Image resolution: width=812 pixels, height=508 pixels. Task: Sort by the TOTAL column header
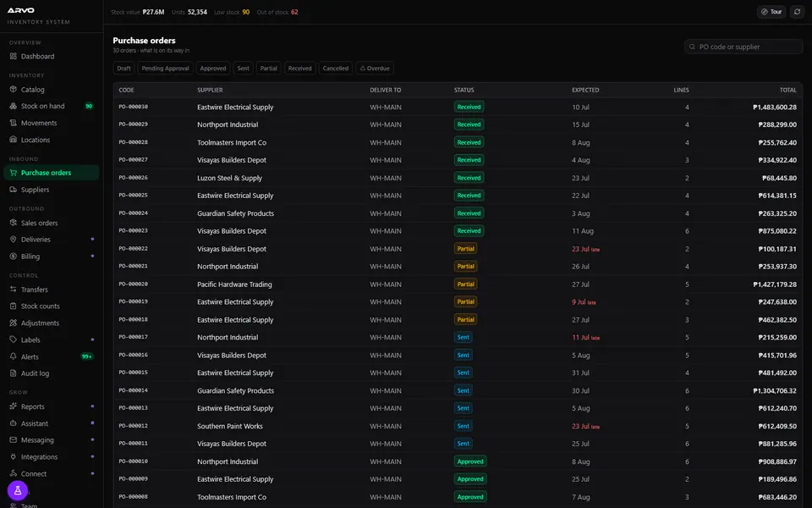[x=788, y=90]
